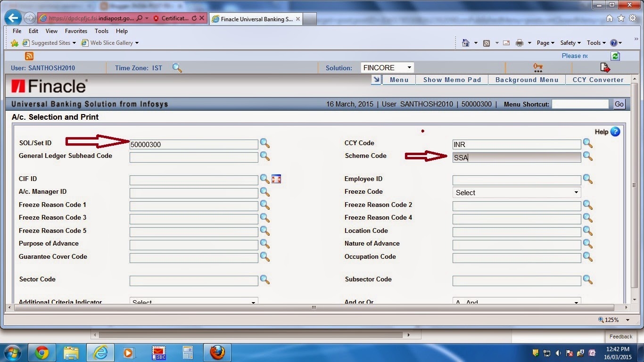Viewport: 644px width, 362px height.
Task: Open Background Menu
Action: tap(527, 80)
